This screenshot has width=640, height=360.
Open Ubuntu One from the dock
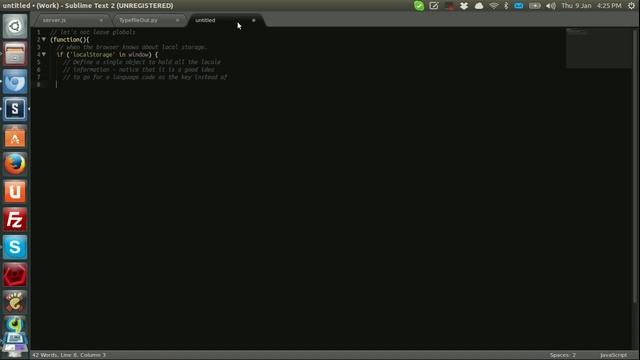[15, 192]
